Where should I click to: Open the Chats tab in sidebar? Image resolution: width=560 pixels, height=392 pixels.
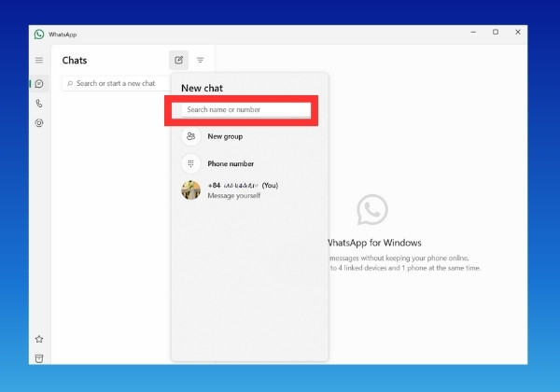[39, 84]
